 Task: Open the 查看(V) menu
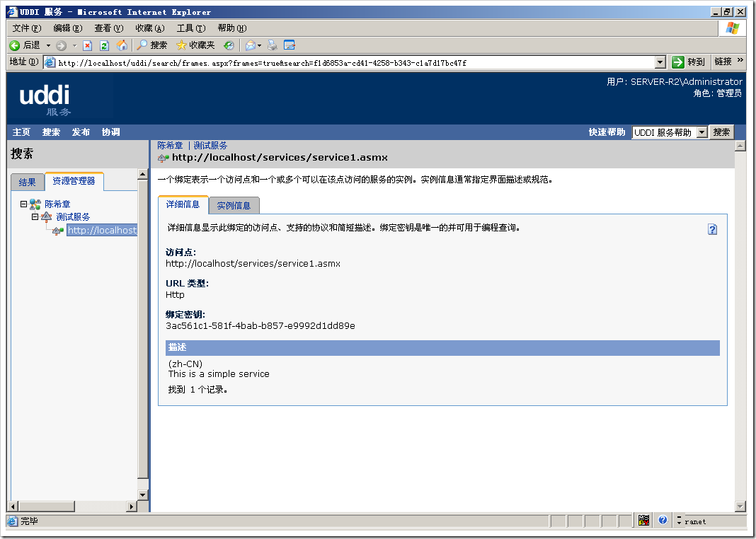tap(109, 28)
